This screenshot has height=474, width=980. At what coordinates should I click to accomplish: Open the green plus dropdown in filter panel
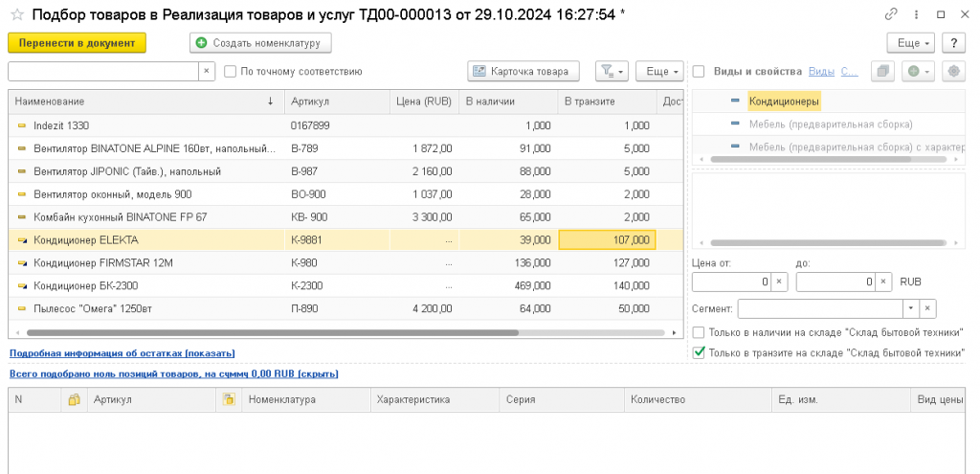tap(918, 71)
